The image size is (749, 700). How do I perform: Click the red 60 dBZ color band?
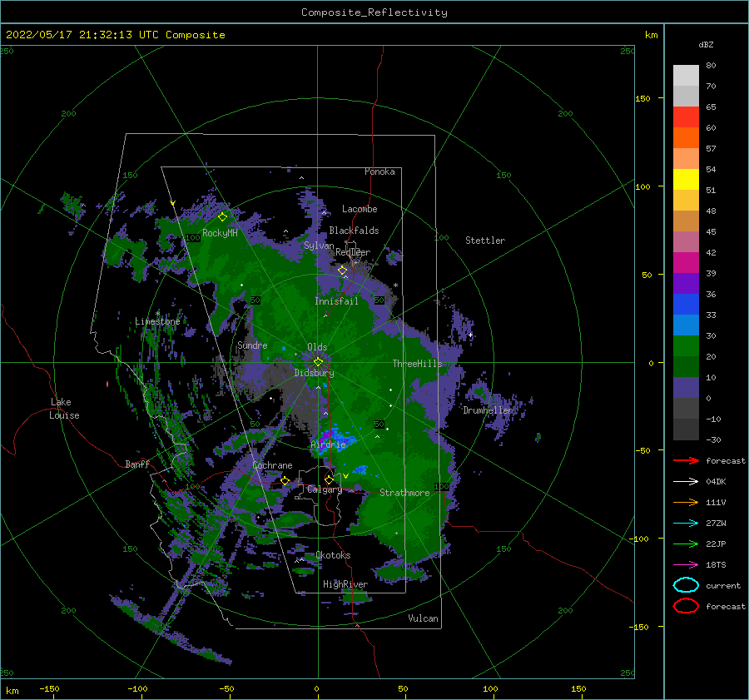(x=686, y=117)
